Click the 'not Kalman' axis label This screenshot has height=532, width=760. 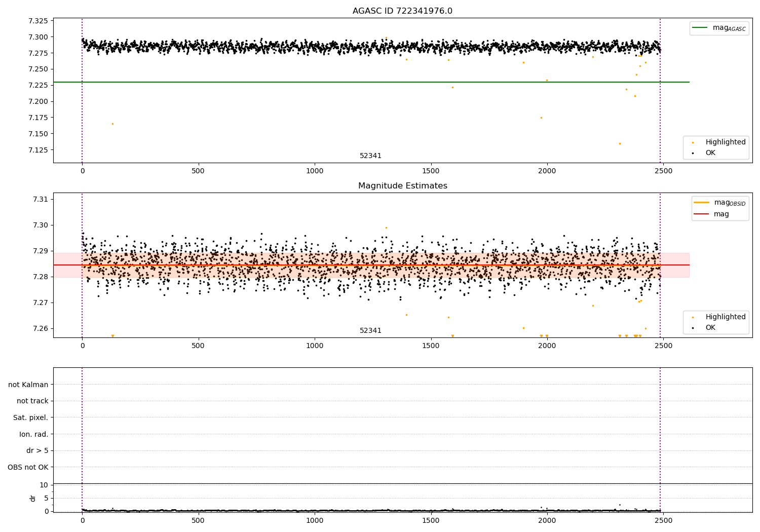(x=28, y=385)
